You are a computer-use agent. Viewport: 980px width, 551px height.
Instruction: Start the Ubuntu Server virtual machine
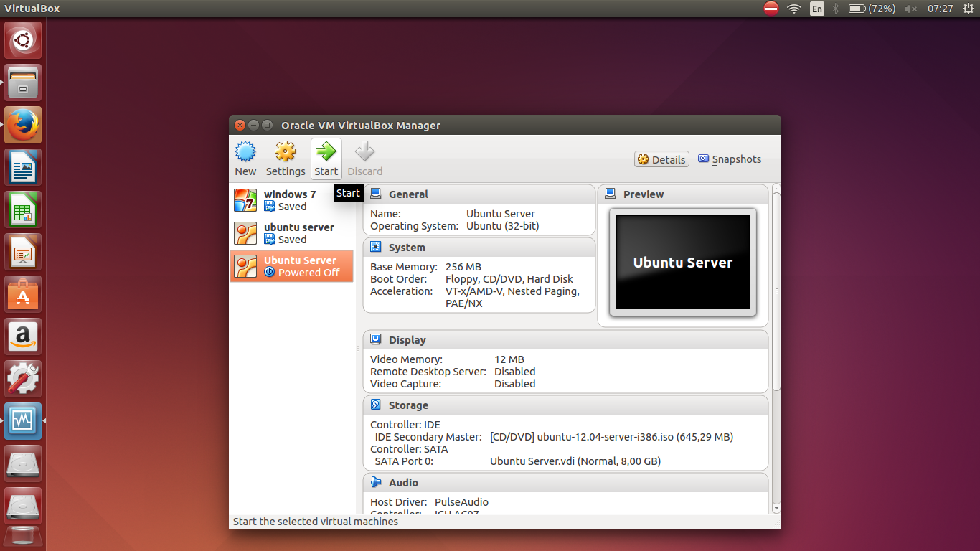[326, 158]
